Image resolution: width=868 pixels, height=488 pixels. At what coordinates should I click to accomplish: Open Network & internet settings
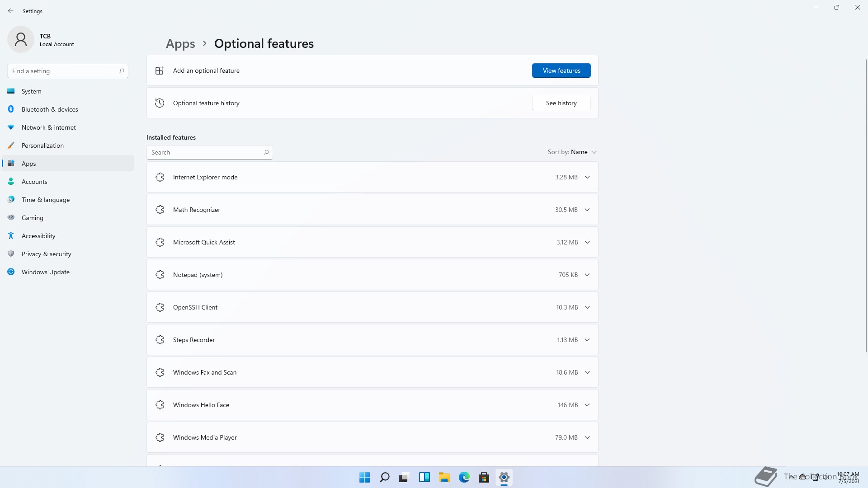68,127
